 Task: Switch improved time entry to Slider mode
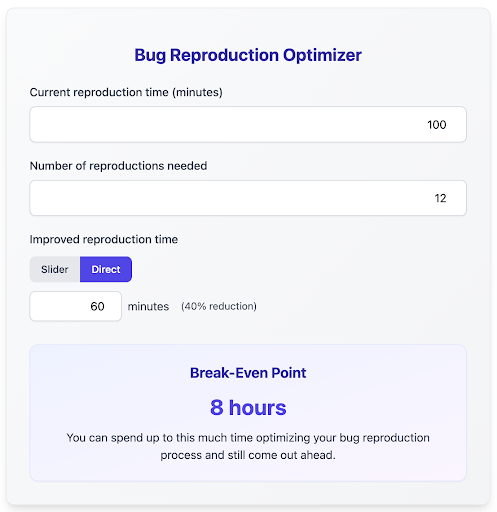tap(55, 269)
